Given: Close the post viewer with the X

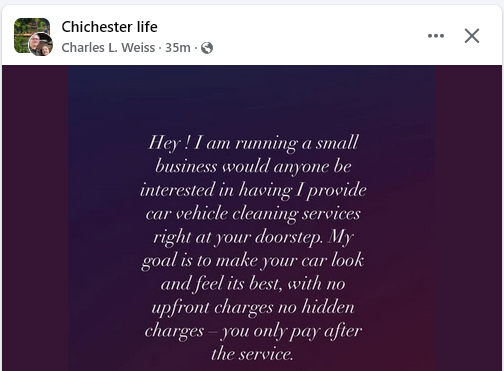Looking at the screenshot, I should coord(472,36).
